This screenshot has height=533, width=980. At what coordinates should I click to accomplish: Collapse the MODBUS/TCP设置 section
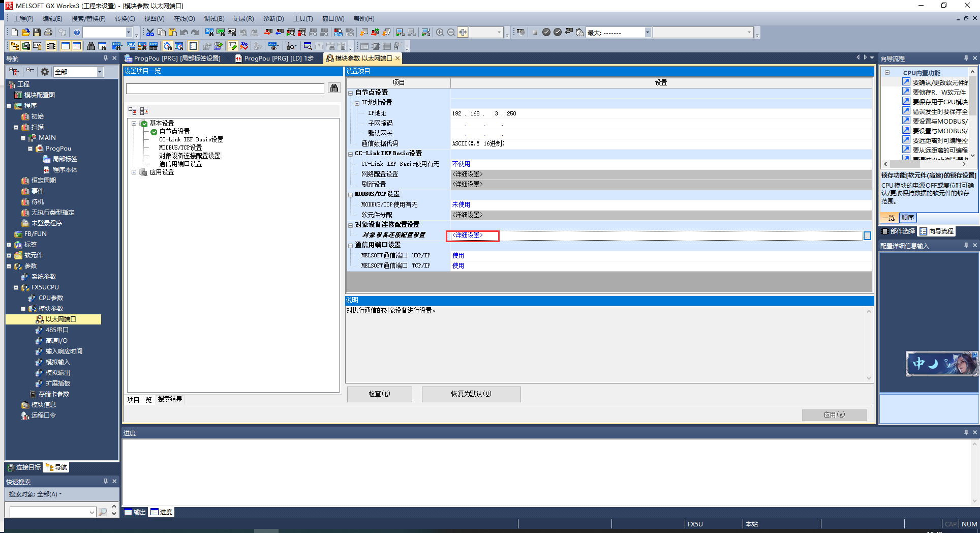pyautogui.click(x=350, y=195)
